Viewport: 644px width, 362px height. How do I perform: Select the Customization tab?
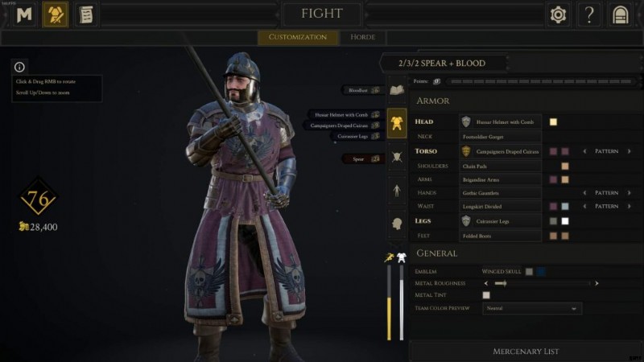[298, 37]
